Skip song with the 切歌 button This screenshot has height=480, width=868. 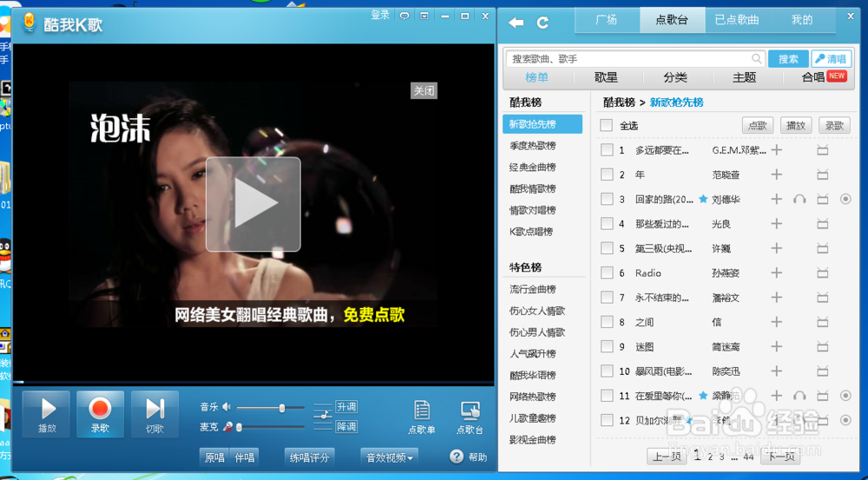tap(155, 415)
